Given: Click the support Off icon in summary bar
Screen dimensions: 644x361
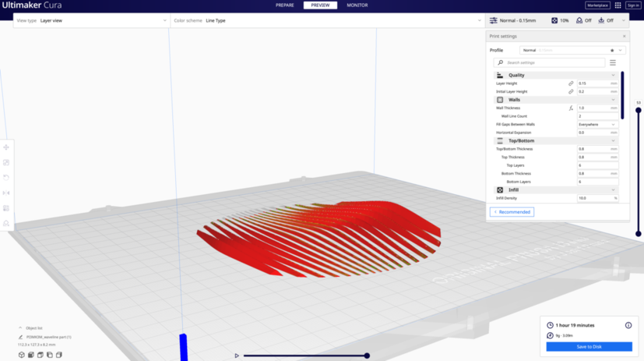Looking at the screenshot, I should click(579, 20).
